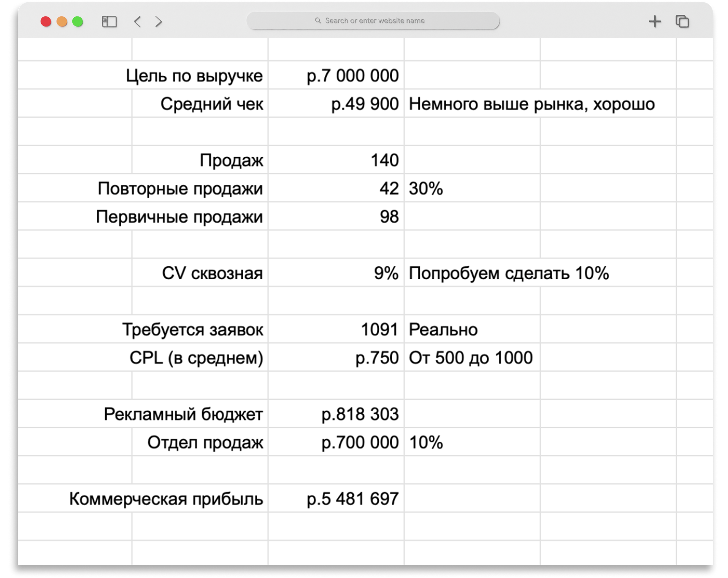Select the Продаж value 140
The width and height of the screenshot is (728, 578).
pyautogui.click(x=384, y=160)
